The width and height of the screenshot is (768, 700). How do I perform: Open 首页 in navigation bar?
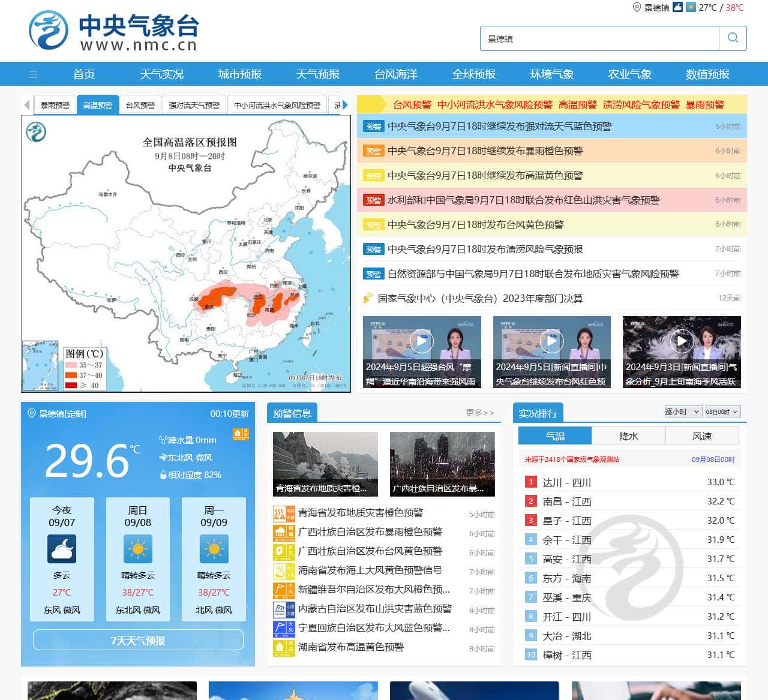click(x=84, y=74)
